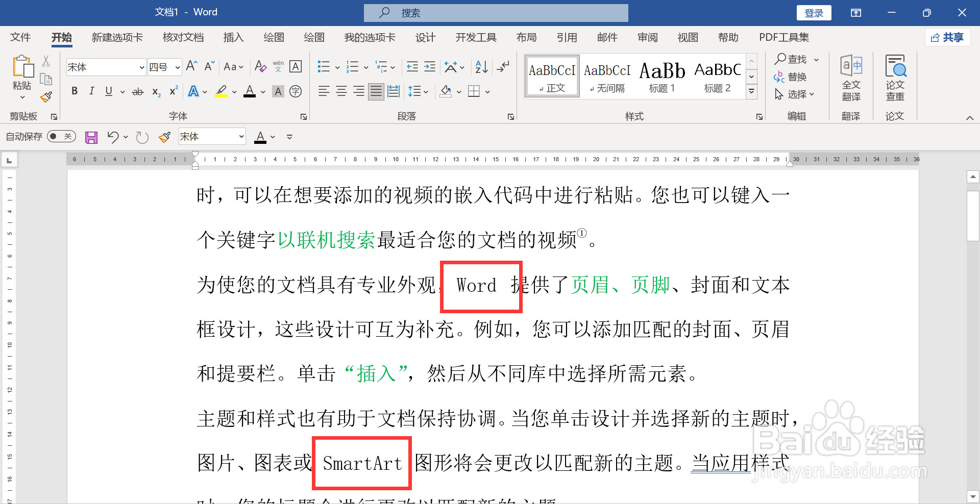The height and width of the screenshot is (504, 980).
Task: Click Format Painter in quick access toolbar
Action: [x=164, y=137]
